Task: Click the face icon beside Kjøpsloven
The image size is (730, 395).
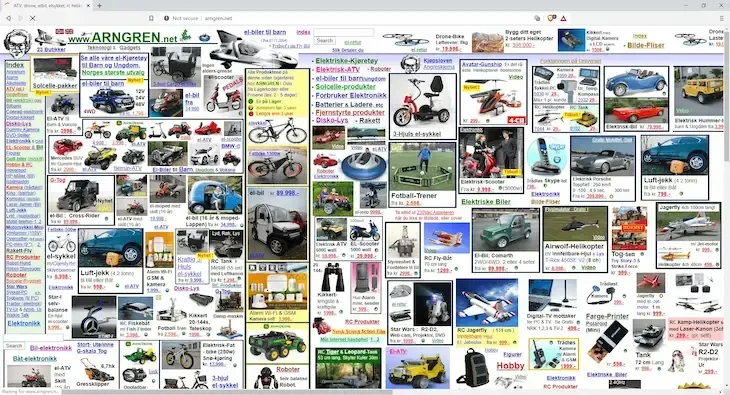Action: coord(410,64)
